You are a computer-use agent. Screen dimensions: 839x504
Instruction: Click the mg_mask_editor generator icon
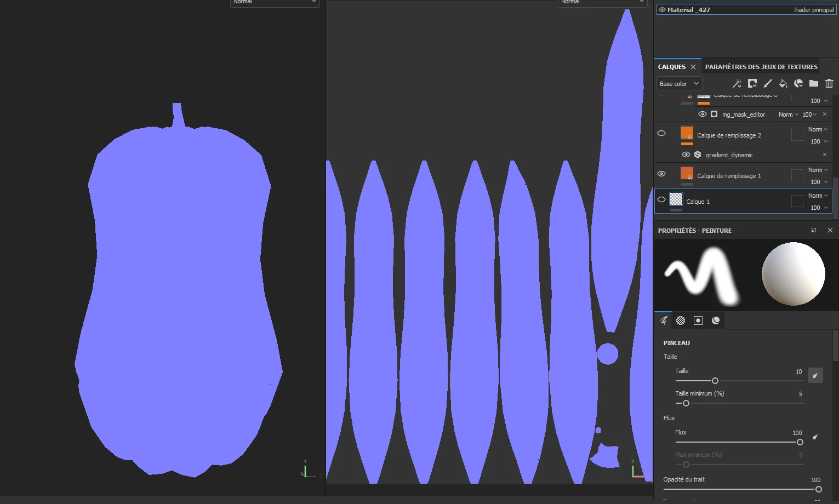pyautogui.click(x=714, y=114)
